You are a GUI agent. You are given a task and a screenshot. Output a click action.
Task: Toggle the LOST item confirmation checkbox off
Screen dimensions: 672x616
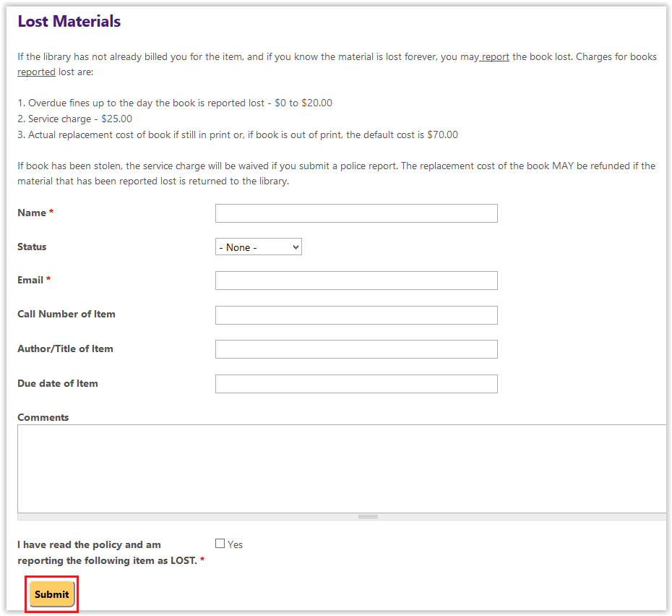(220, 543)
